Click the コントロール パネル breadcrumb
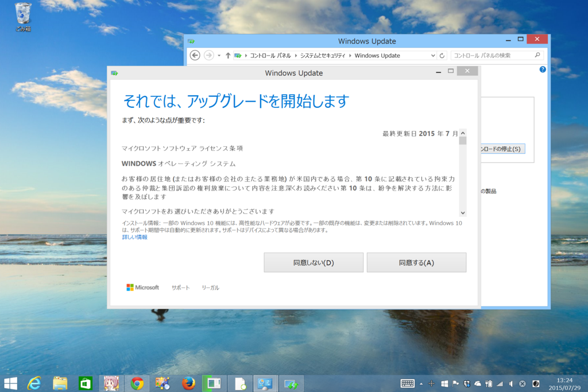 coord(270,56)
